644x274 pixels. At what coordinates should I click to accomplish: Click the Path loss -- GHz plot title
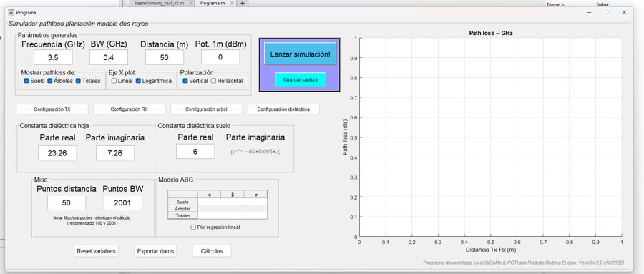click(x=491, y=33)
